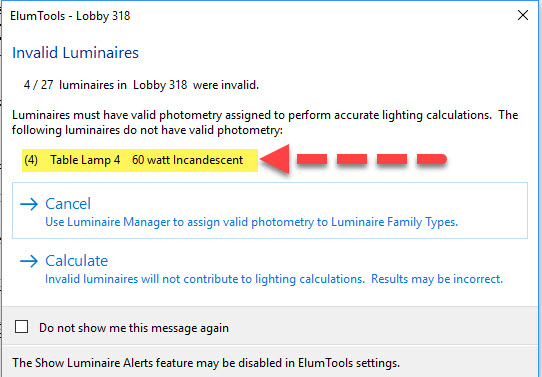
Task: Click the 'Invalid Luminaires' heading
Action: click(75, 53)
